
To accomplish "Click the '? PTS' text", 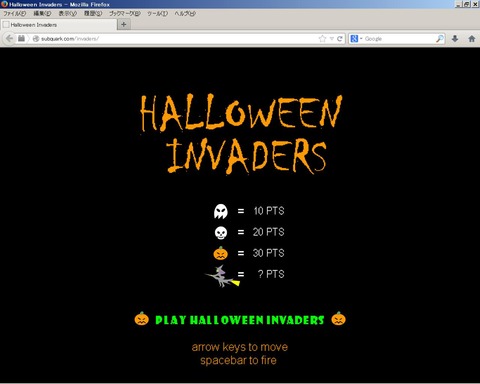I will (x=271, y=274).
